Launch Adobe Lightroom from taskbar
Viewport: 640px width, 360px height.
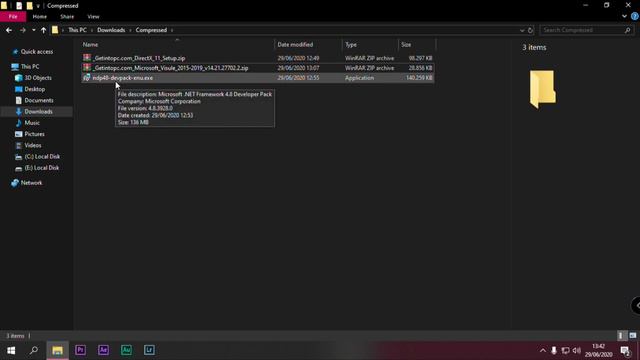tap(149, 350)
